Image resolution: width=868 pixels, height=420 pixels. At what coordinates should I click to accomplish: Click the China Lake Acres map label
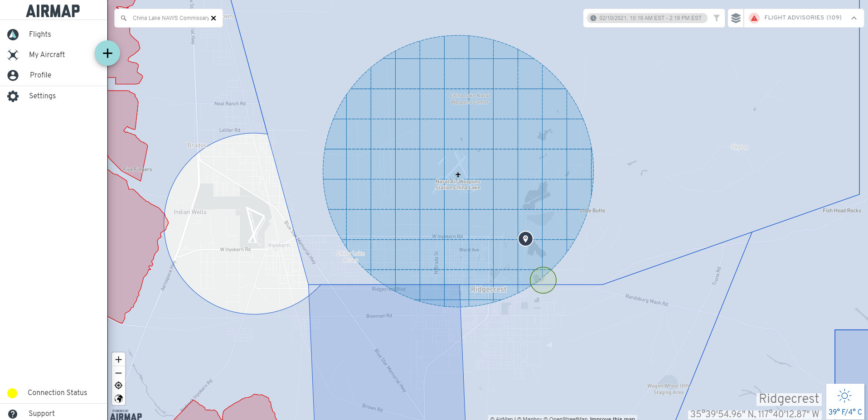350,257
